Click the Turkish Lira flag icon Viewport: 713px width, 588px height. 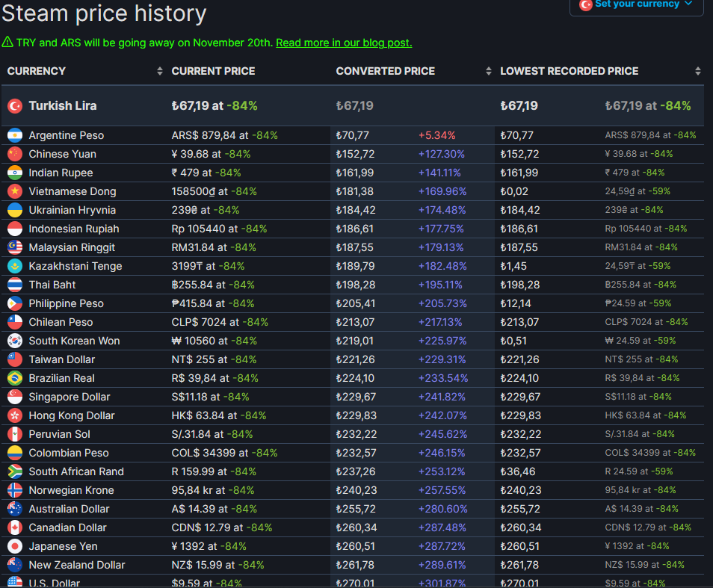click(x=15, y=106)
